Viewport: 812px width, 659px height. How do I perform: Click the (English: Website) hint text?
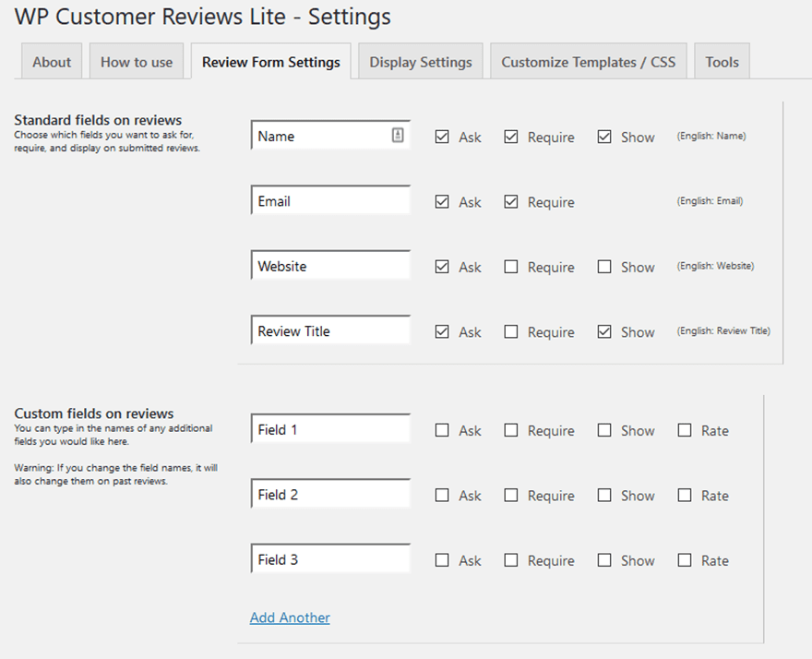[715, 266]
